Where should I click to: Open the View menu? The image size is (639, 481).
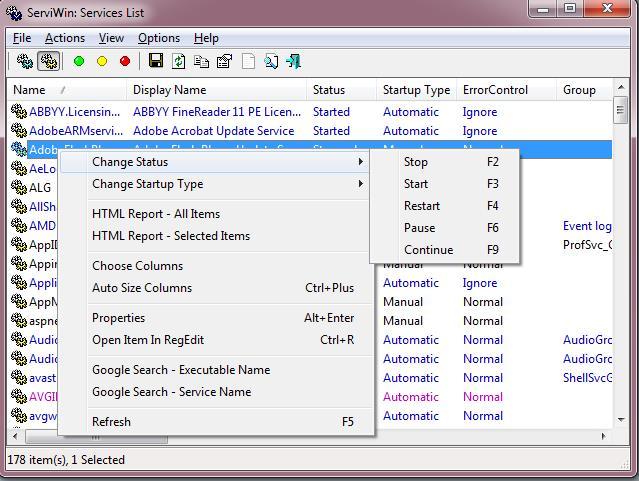[111, 38]
